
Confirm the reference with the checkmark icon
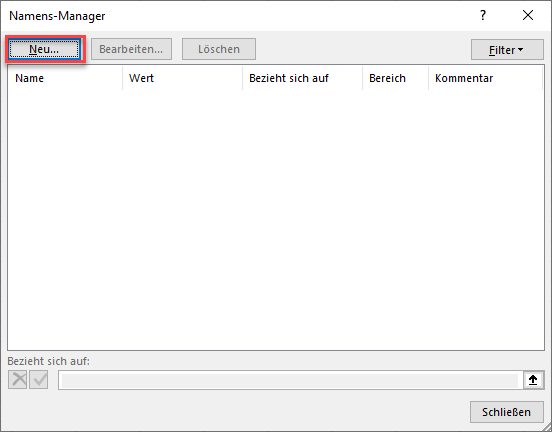click(39, 380)
